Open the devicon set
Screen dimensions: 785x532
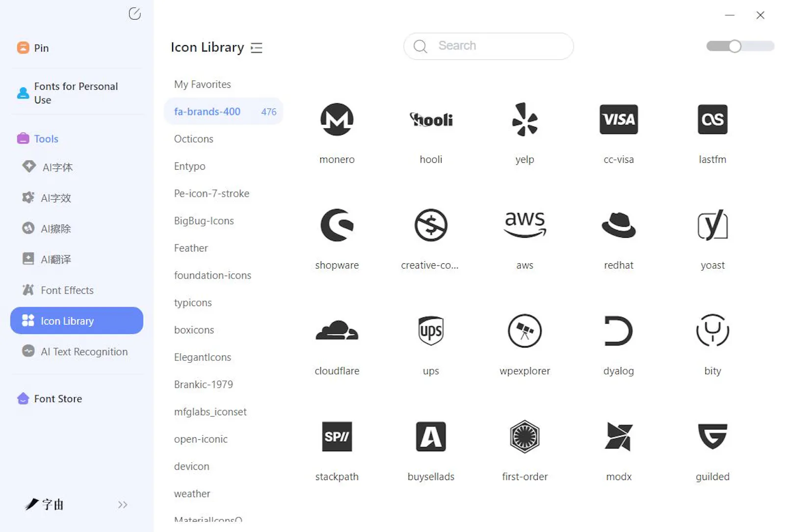[191, 466]
